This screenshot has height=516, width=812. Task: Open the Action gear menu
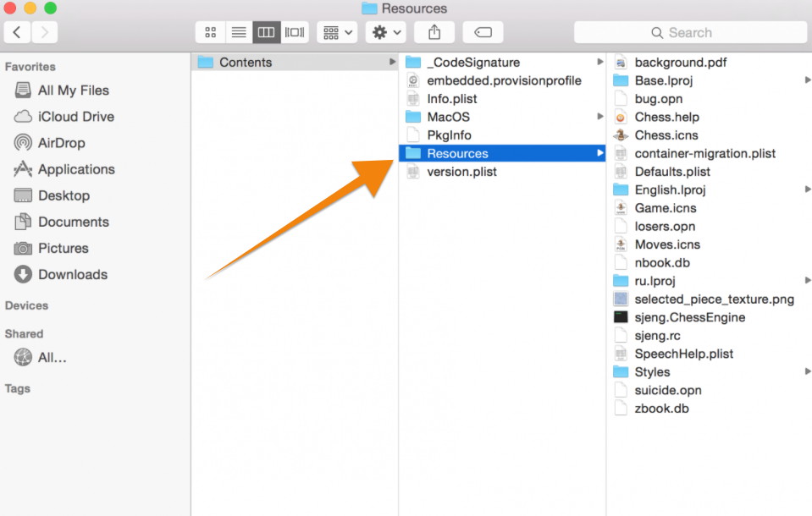click(386, 33)
